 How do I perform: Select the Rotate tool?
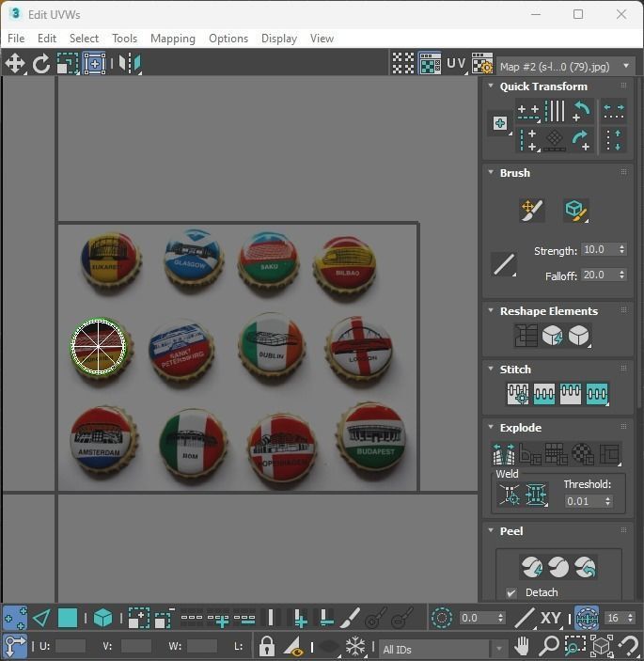click(x=41, y=64)
